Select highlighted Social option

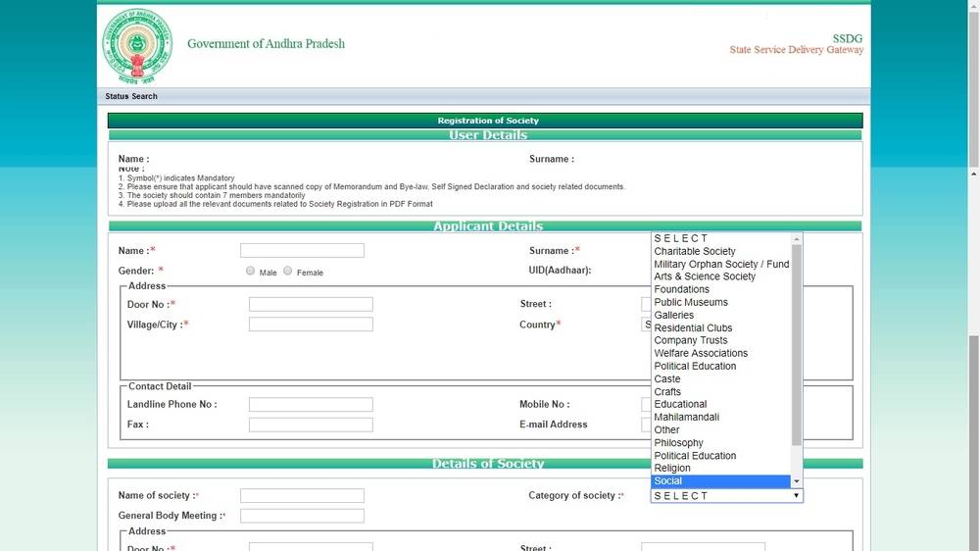[721, 481]
